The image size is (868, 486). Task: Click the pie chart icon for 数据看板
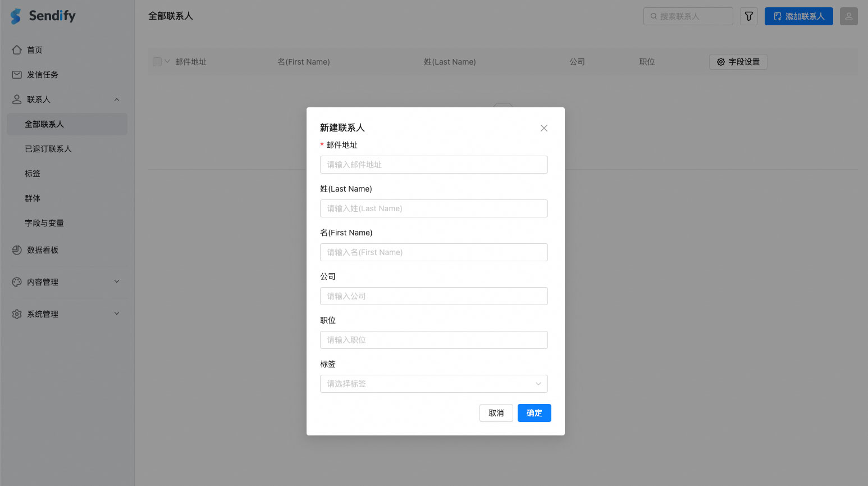17,250
